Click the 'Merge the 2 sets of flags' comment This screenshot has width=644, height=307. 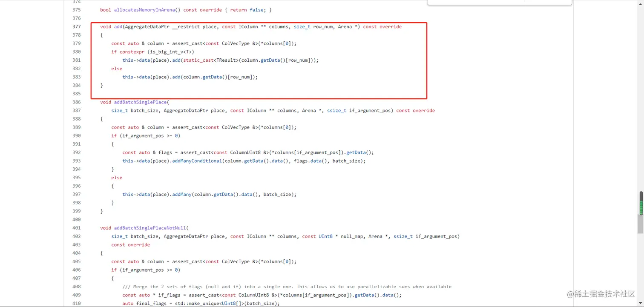pos(287,287)
